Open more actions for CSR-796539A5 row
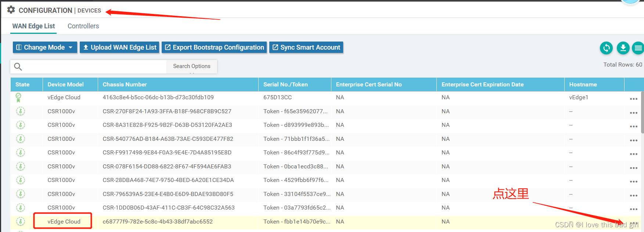The width and height of the screenshot is (644, 232). pos(634,196)
